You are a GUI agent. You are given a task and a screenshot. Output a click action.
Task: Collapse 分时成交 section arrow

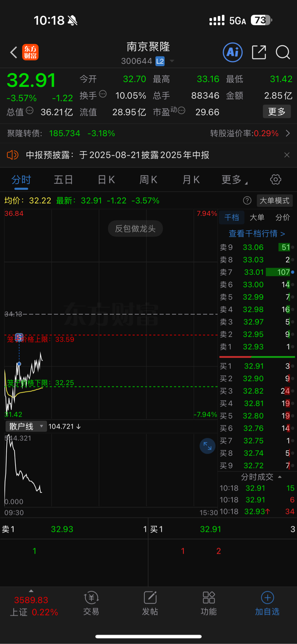click(280, 477)
